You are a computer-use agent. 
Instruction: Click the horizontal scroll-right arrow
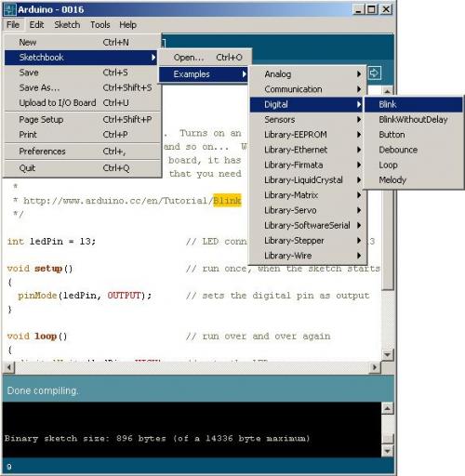point(375,368)
